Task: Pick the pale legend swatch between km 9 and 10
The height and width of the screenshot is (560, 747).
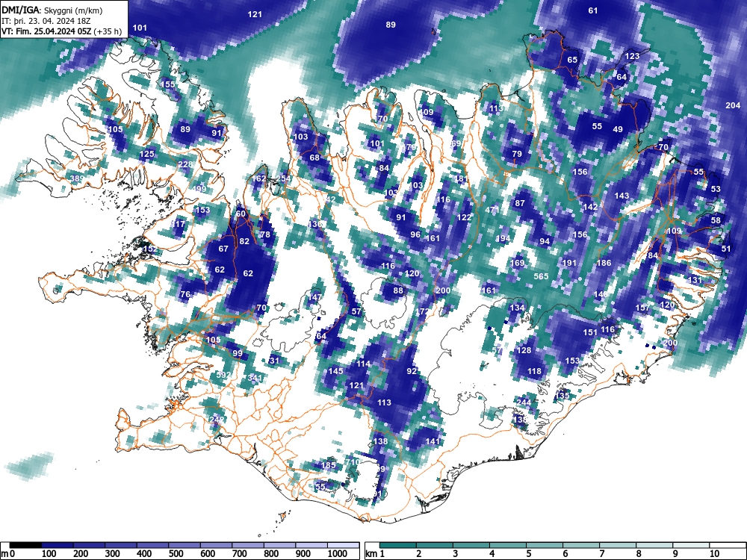Action: tap(691, 545)
